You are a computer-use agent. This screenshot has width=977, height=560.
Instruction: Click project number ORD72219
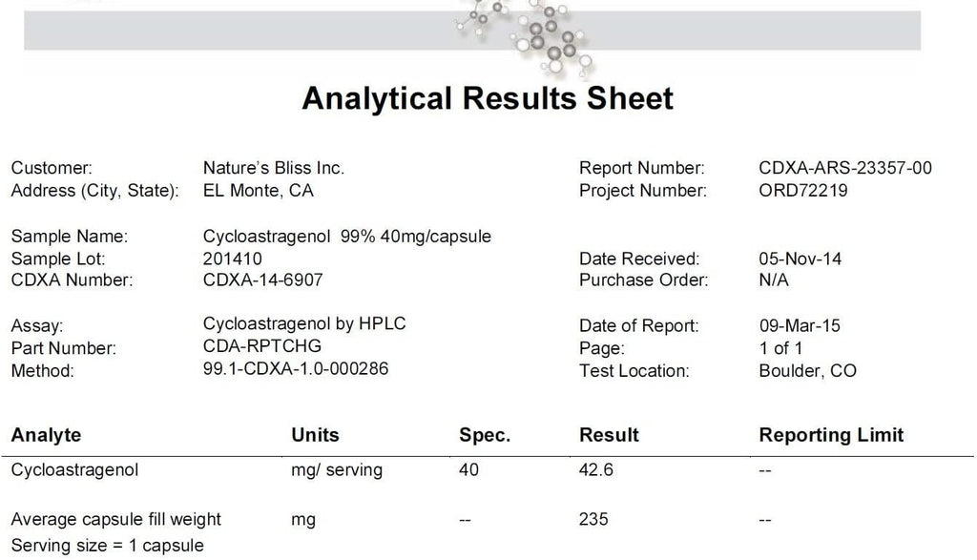tap(803, 190)
